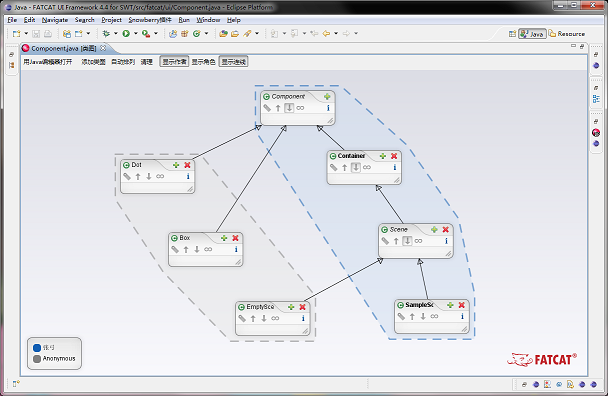The image size is (608, 396).
Task: Click the Print icon in the toolbar
Action: 48,34
